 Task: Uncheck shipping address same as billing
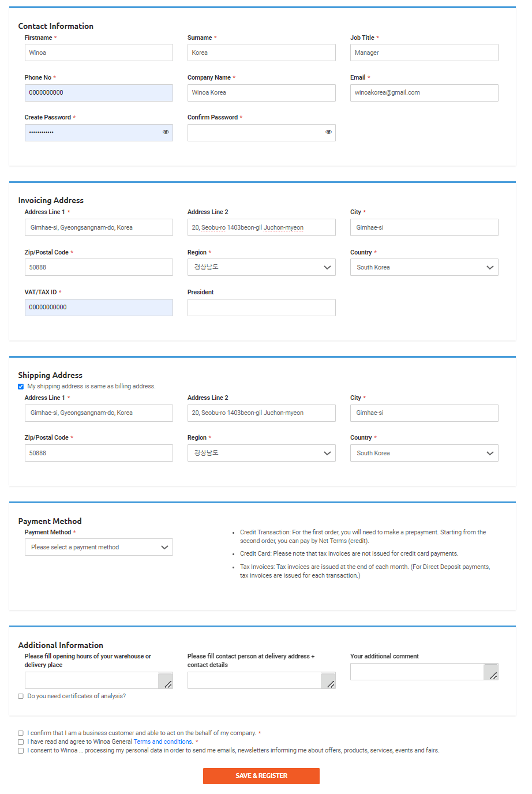pos(21,387)
